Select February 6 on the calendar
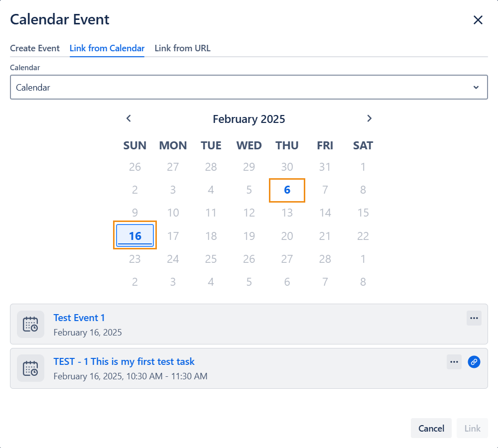Viewport: 498px width, 448px height. pos(287,190)
